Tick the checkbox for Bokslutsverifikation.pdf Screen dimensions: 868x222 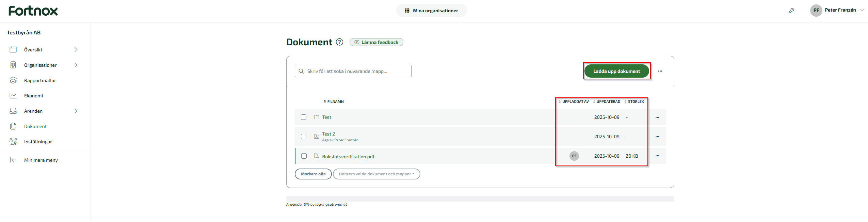304,156
